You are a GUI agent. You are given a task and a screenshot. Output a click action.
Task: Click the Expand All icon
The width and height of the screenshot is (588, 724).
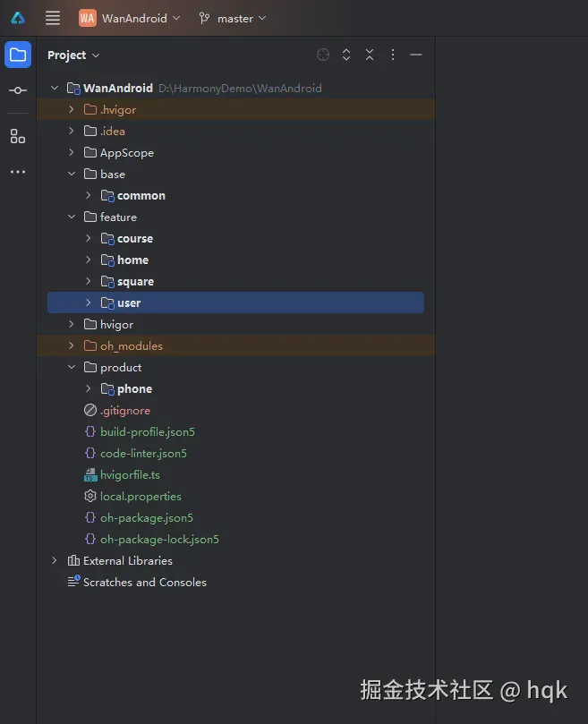coord(346,55)
